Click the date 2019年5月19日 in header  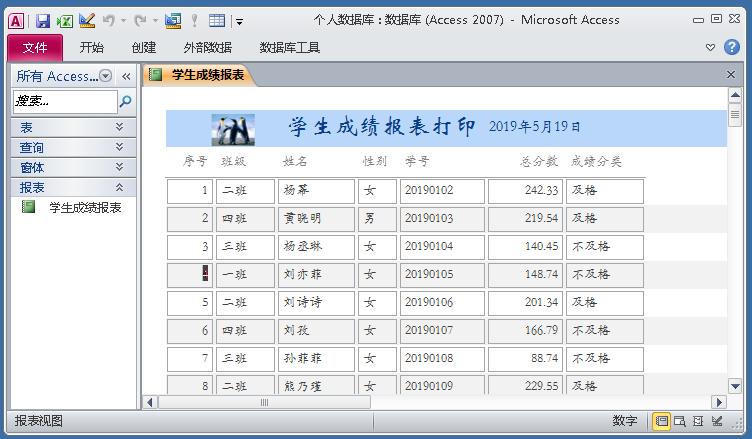pyautogui.click(x=534, y=127)
